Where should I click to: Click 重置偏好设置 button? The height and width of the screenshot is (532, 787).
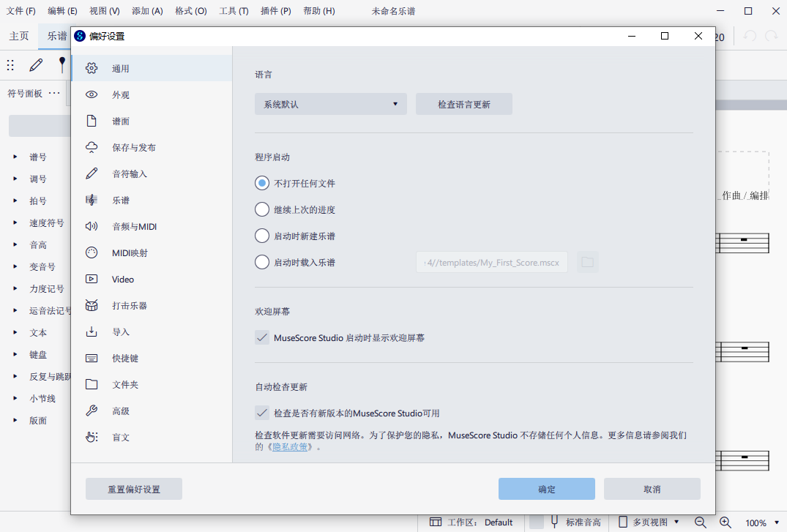pos(134,489)
